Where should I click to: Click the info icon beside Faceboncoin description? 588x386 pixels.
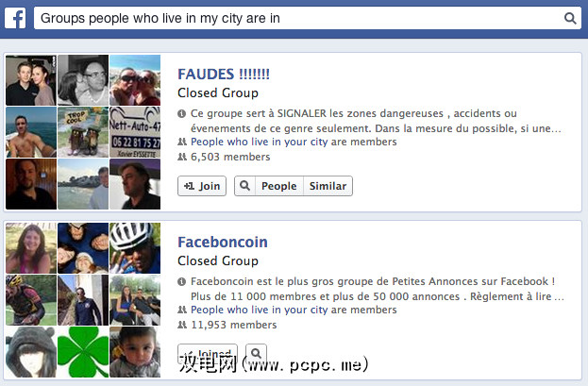[181, 281]
